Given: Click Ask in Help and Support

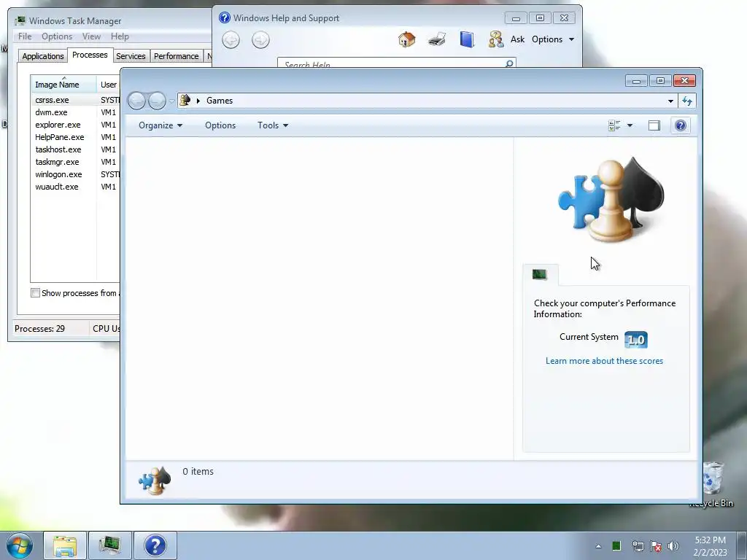Looking at the screenshot, I should (517, 39).
